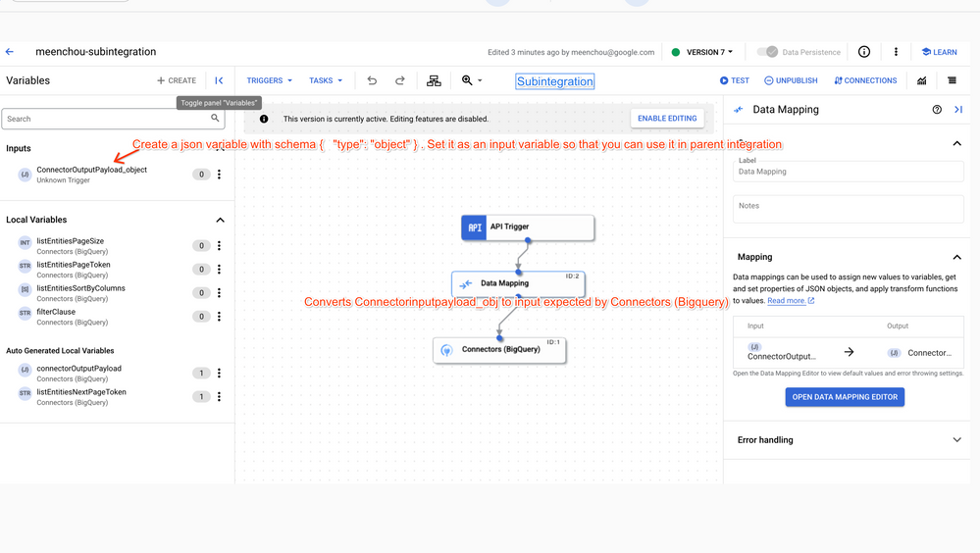Go back using the back arrow
The height and width of the screenshot is (553, 980).
10,52
